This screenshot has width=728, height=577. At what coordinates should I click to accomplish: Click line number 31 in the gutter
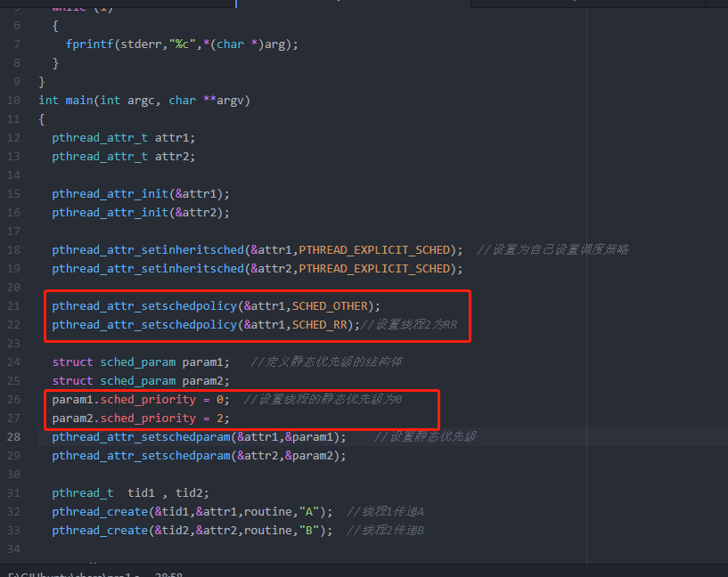pos(14,493)
